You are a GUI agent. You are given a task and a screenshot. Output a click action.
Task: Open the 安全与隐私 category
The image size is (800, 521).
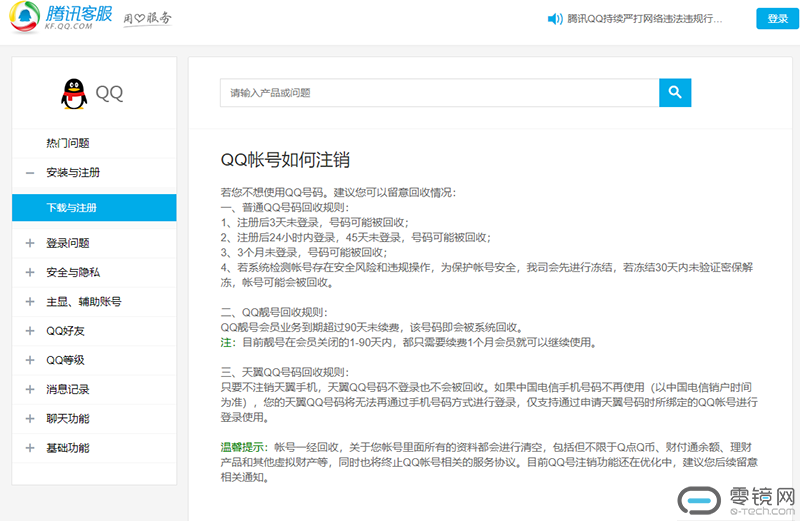tap(73, 272)
